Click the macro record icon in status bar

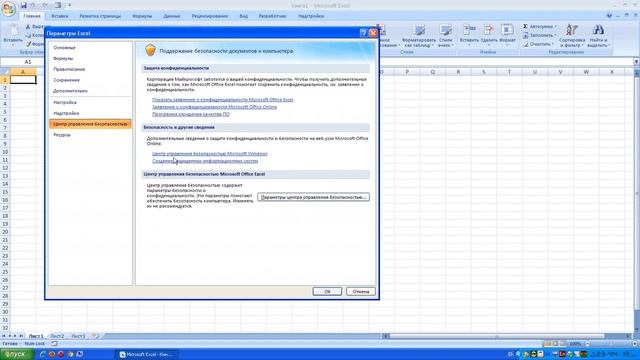tap(54, 344)
